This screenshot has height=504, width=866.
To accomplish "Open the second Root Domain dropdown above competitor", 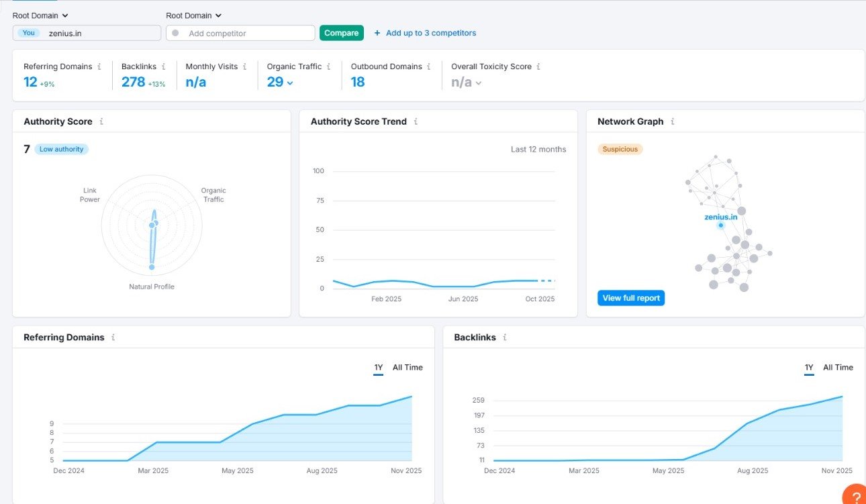I will pyautogui.click(x=193, y=15).
